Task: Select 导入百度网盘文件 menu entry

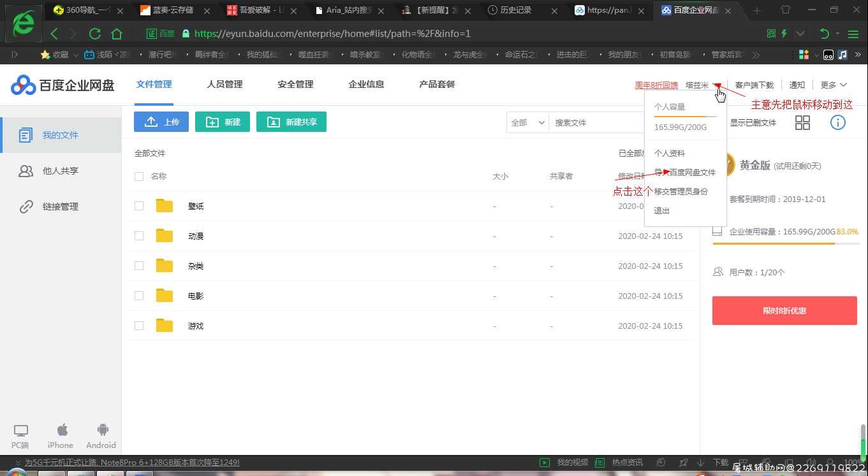Action: pyautogui.click(x=685, y=173)
